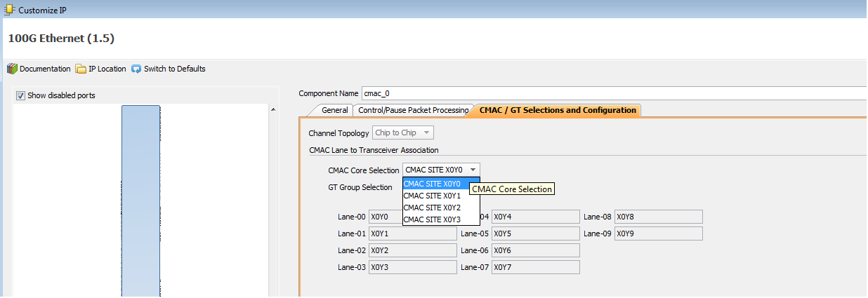This screenshot has width=868, height=298.
Task: Click the Component Name input field
Action: click(611, 93)
